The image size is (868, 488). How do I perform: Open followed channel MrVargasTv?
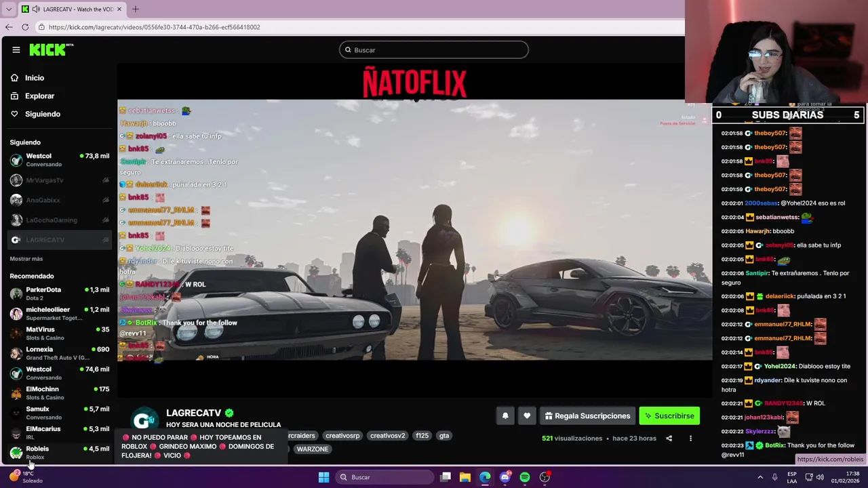coord(60,180)
